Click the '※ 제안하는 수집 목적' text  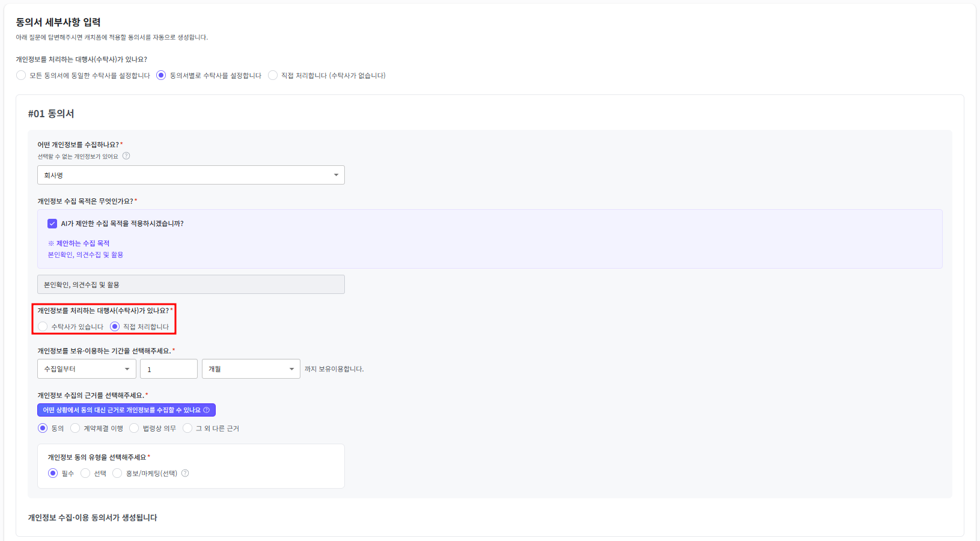pos(79,243)
